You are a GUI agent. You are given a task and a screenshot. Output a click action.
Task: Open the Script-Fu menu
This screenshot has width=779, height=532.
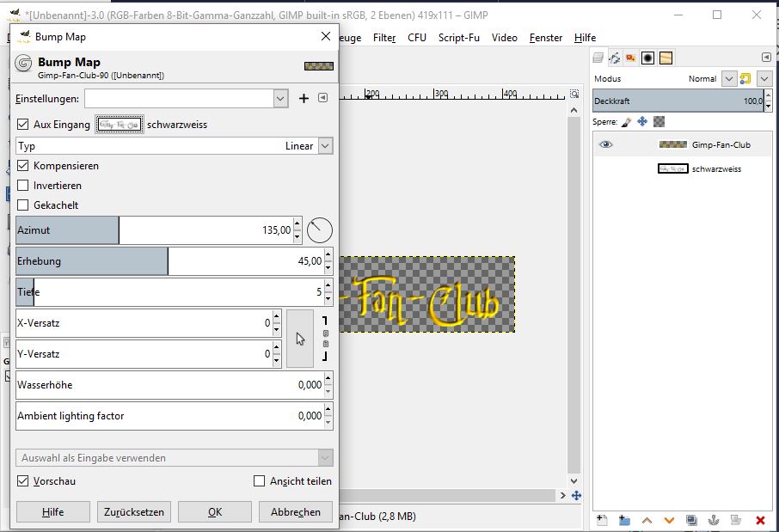[458, 38]
